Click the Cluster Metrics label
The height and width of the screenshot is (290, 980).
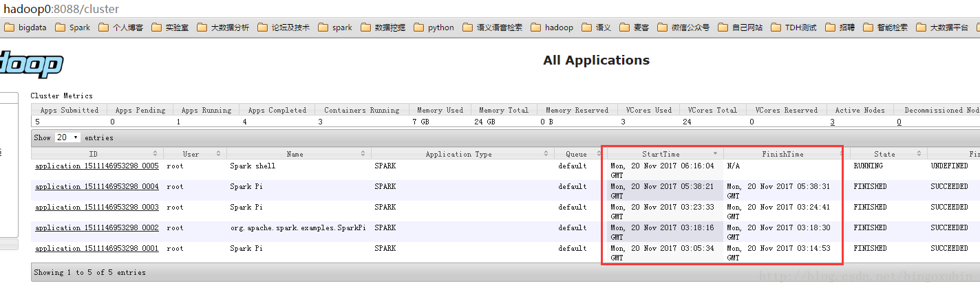pos(61,96)
